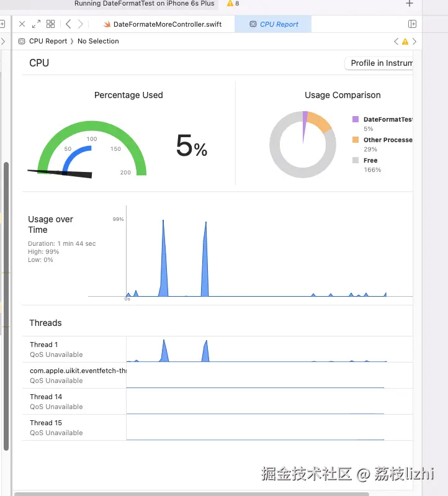This screenshot has width=448, height=496.
Task: Click the percentage used gauge
Action: coord(92,150)
